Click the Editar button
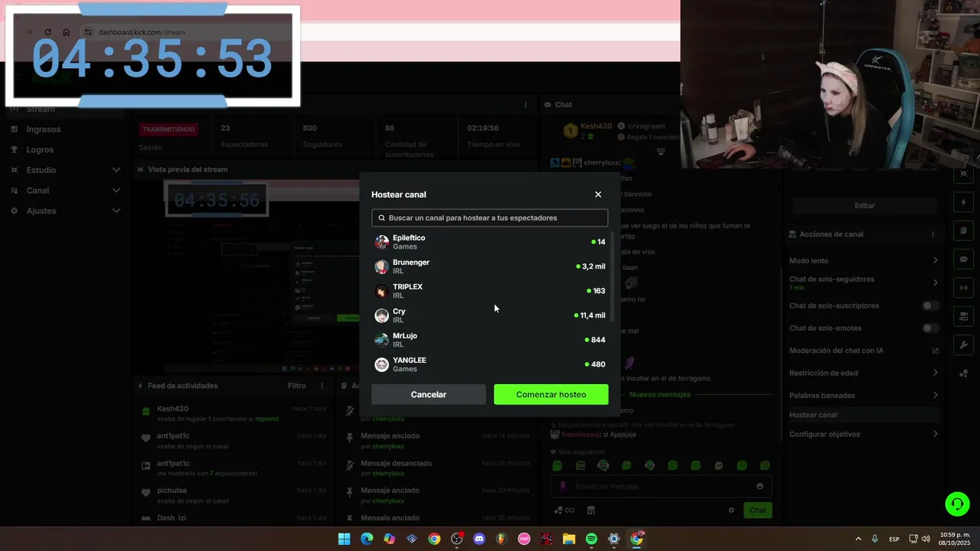980x551 pixels. coord(864,205)
